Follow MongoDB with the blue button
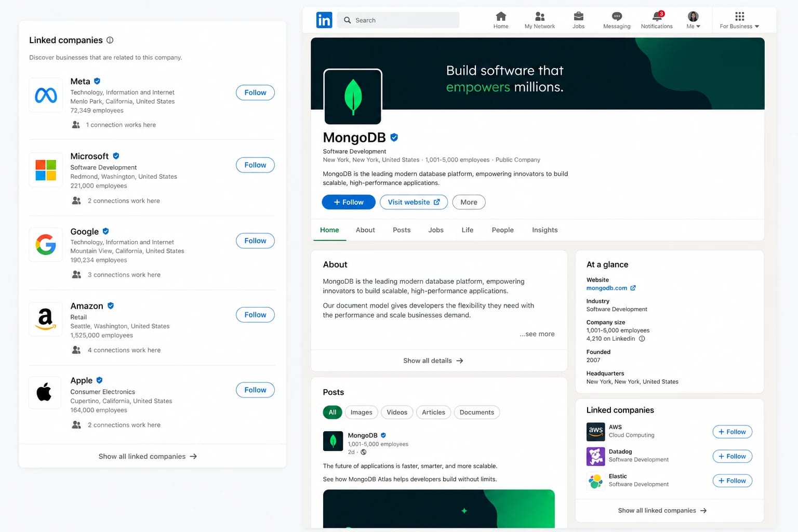The image size is (798, 532). [x=349, y=202]
